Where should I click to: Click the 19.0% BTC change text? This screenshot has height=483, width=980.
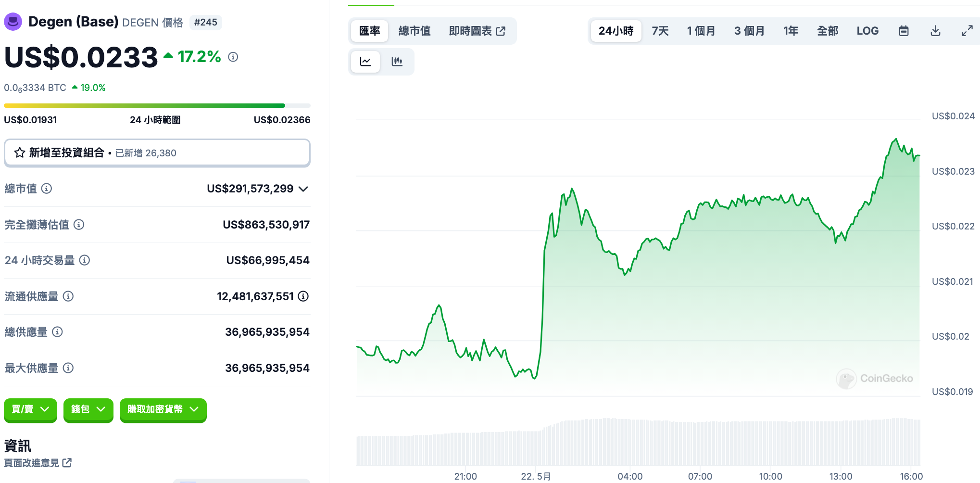click(92, 88)
